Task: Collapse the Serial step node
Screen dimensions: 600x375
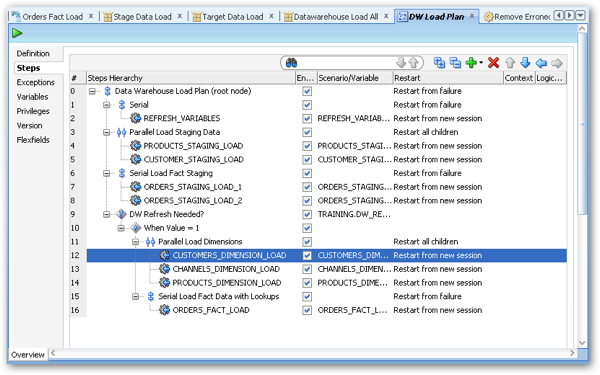Action: coord(107,105)
